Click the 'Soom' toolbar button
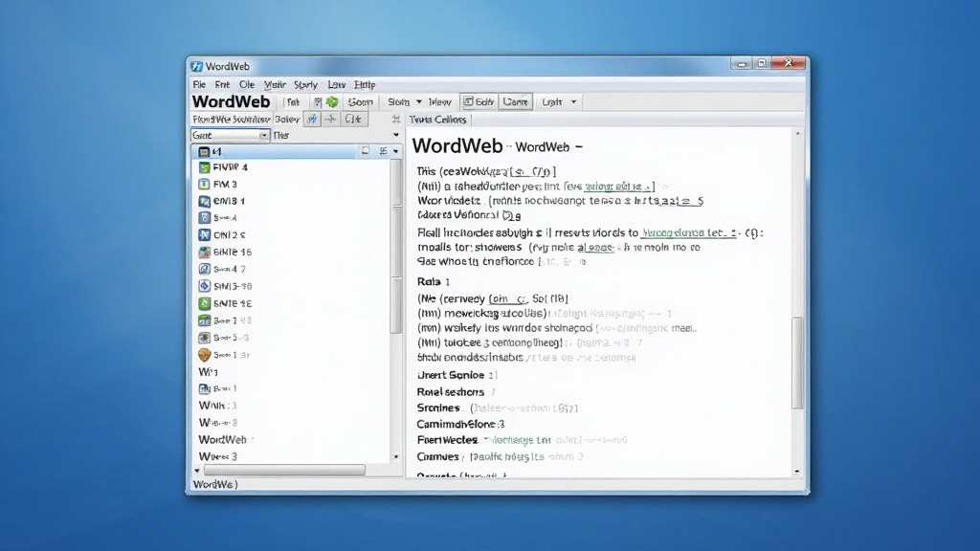Screen dimensions: 980x551 click(360, 101)
